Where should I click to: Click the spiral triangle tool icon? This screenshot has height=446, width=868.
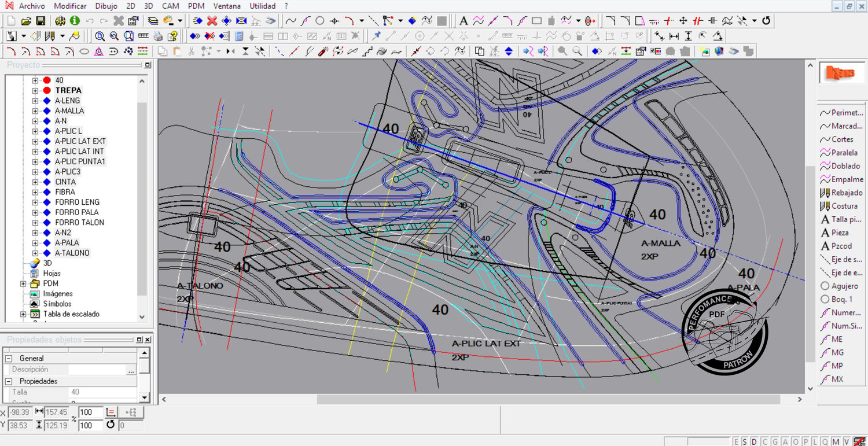tap(98, 51)
